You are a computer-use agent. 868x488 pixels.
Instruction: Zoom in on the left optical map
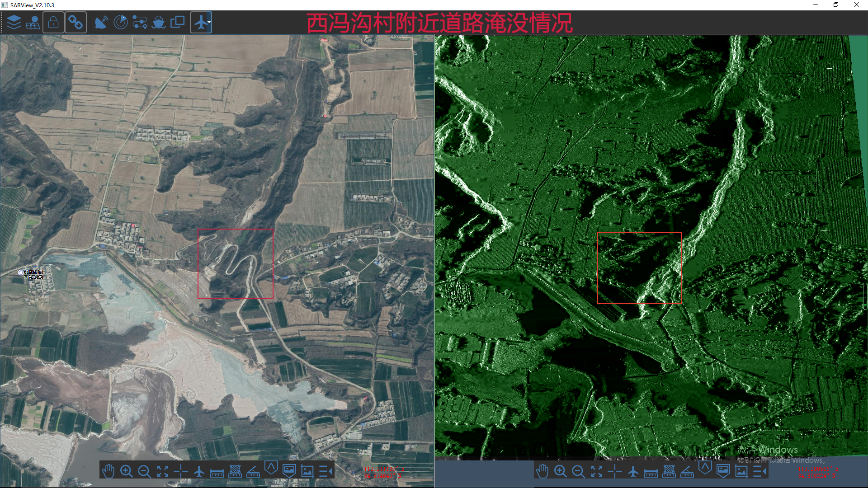[126, 471]
